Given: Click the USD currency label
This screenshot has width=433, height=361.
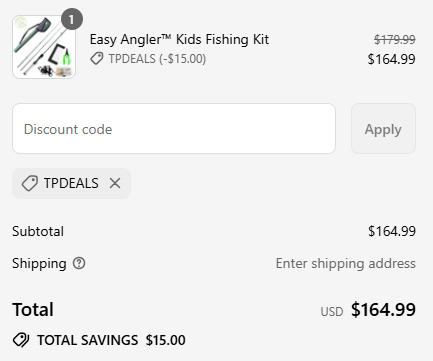Looking at the screenshot, I should pos(332,312).
